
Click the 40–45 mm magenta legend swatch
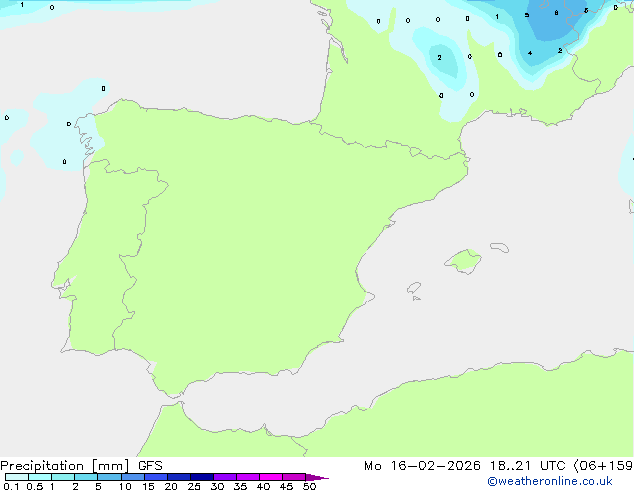click(271, 477)
